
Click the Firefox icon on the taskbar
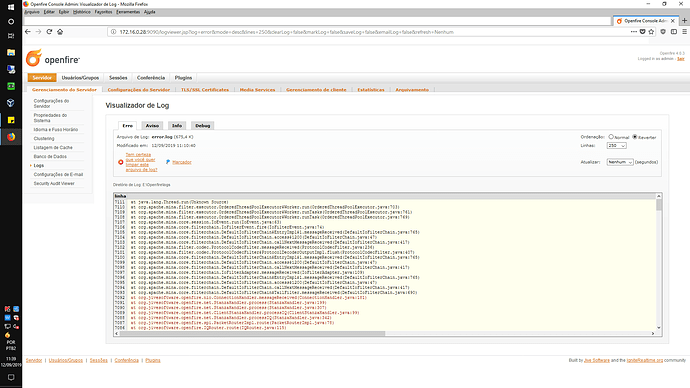pyautogui.click(x=11, y=137)
